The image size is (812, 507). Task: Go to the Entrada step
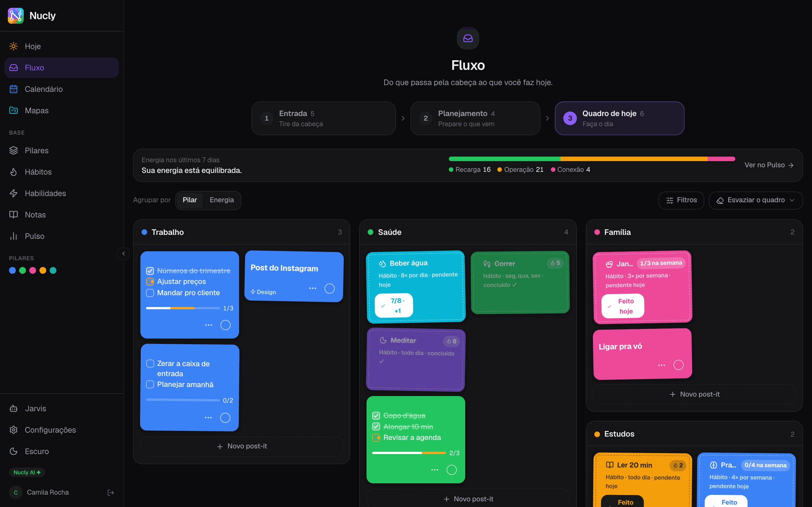tap(323, 118)
